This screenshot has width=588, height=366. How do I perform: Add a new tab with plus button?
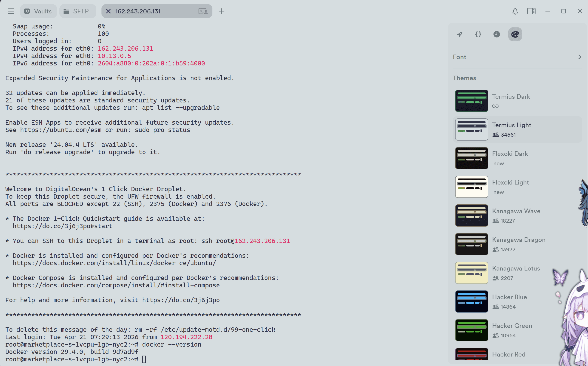[x=221, y=11]
